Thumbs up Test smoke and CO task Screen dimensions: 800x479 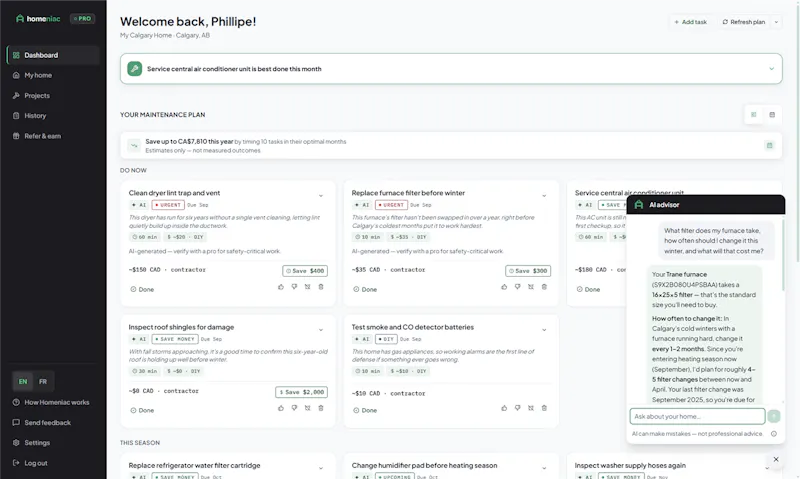504,408
